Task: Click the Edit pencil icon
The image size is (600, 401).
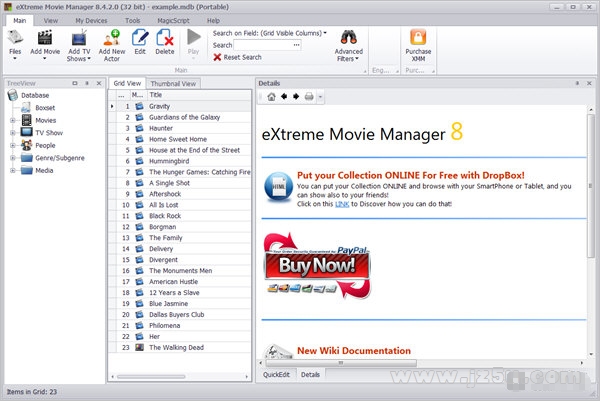Action: [x=140, y=37]
